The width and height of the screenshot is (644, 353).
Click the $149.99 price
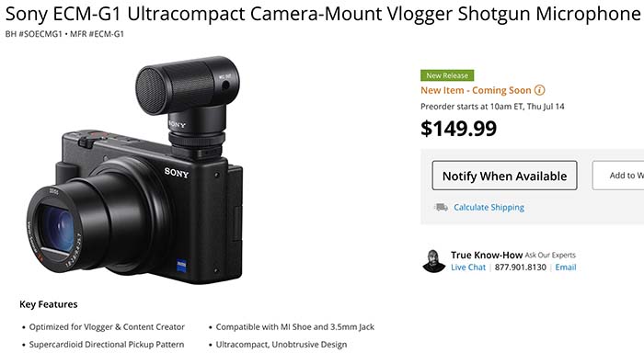pos(458,129)
